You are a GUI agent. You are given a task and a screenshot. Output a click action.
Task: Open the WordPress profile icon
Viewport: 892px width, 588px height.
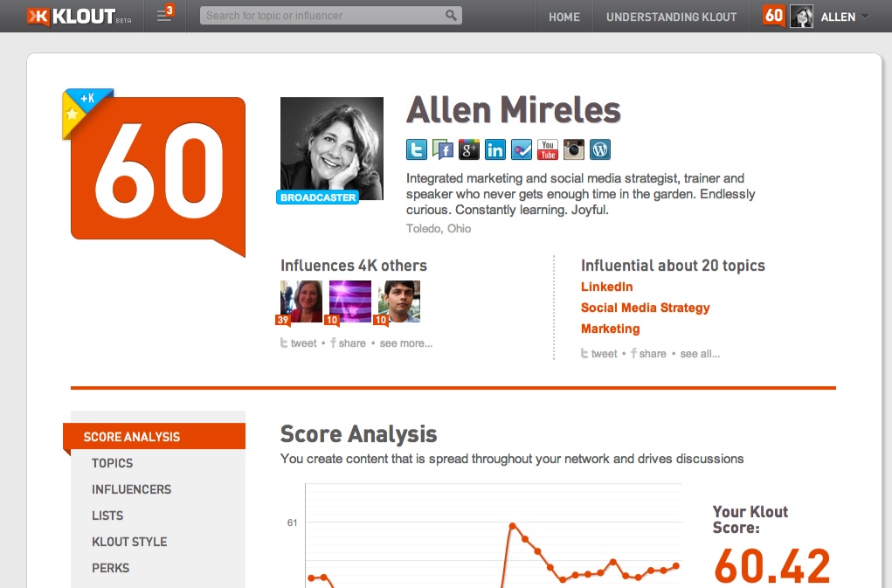(x=599, y=149)
